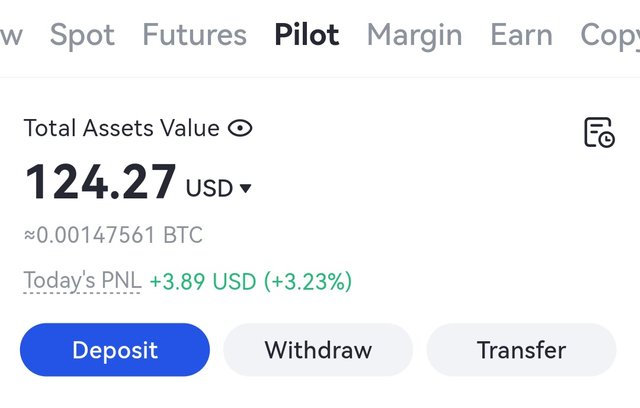Image resolution: width=640 pixels, height=408 pixels.
Task: Click the 124.27 total balance figure
Action: (100, 182)
